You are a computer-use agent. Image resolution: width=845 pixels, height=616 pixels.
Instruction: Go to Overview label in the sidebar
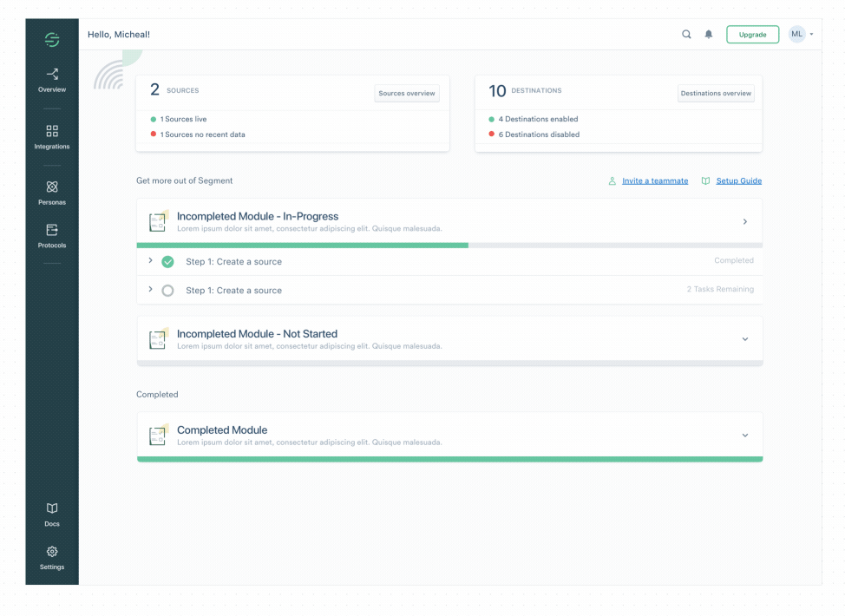pyautogui.click(x=52, y=89)
